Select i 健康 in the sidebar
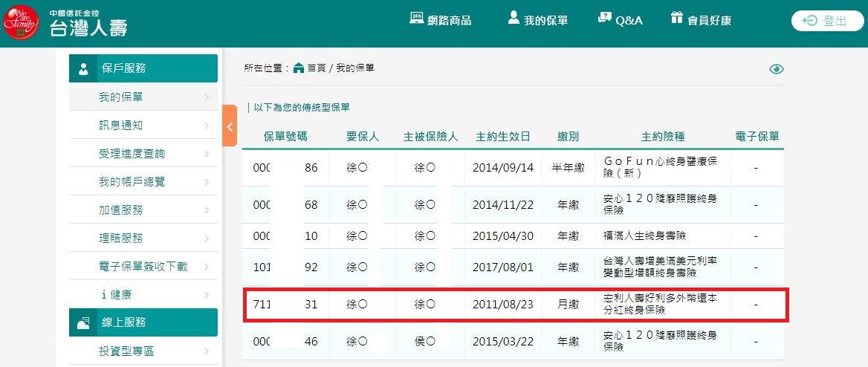Viewport: 868px width, 367px height. pyautogui.click(x=143, y=294)
